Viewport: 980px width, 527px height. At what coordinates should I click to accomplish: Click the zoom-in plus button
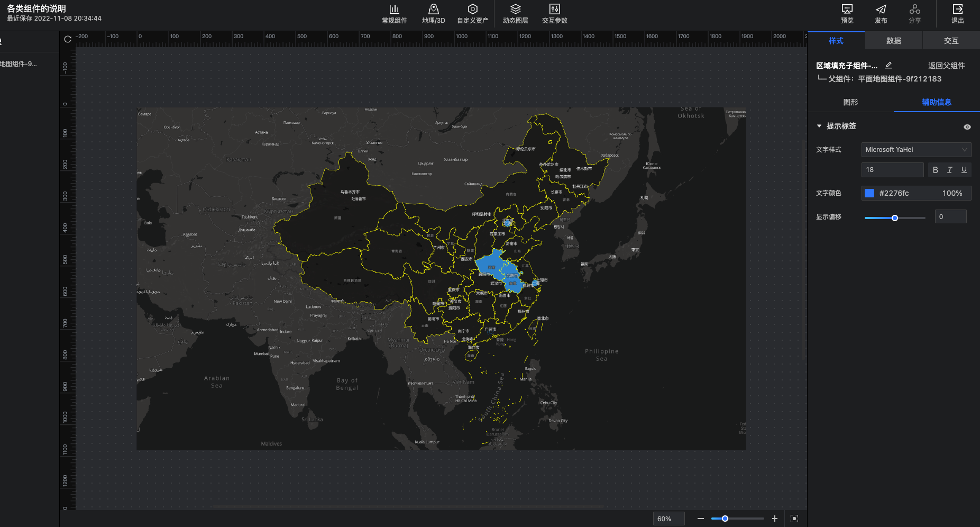(775, 519)
